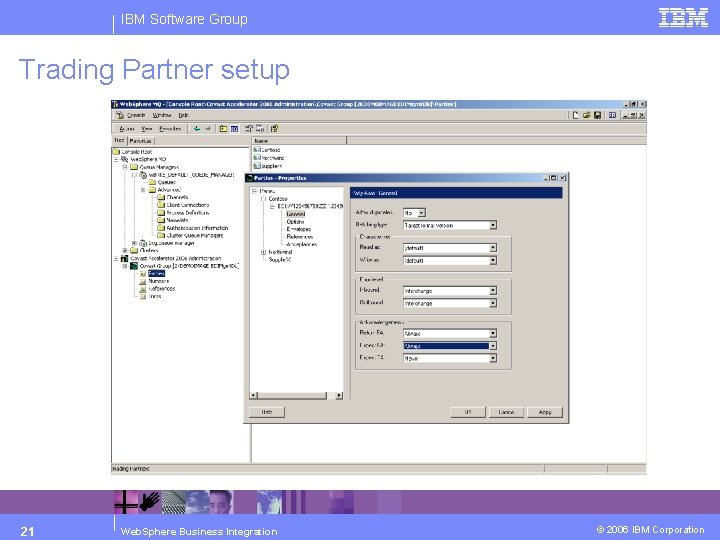Switch to the Favorites tab
Viewport: 720px width, 540px height.
pos(140,141)
